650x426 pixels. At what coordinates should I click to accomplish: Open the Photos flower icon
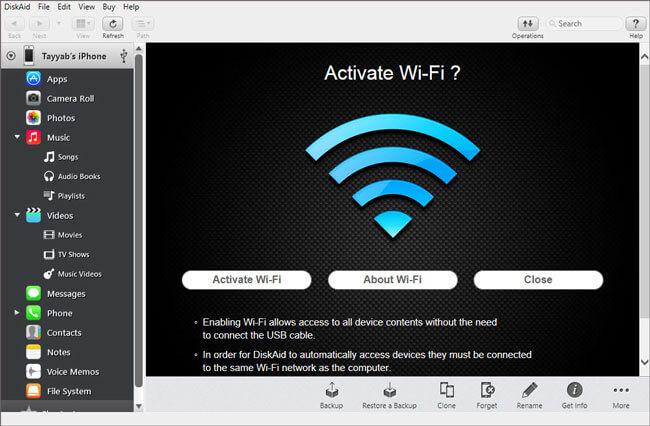pos(34,118)
